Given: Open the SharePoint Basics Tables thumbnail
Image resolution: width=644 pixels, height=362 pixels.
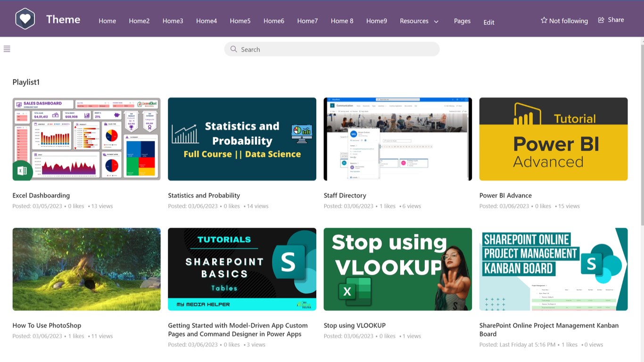Looking at the screenshot, I should 242,269.
